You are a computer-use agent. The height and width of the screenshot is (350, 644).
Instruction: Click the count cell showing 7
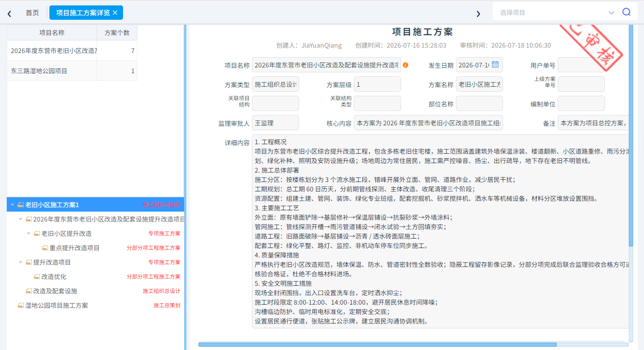click(117, 51)
